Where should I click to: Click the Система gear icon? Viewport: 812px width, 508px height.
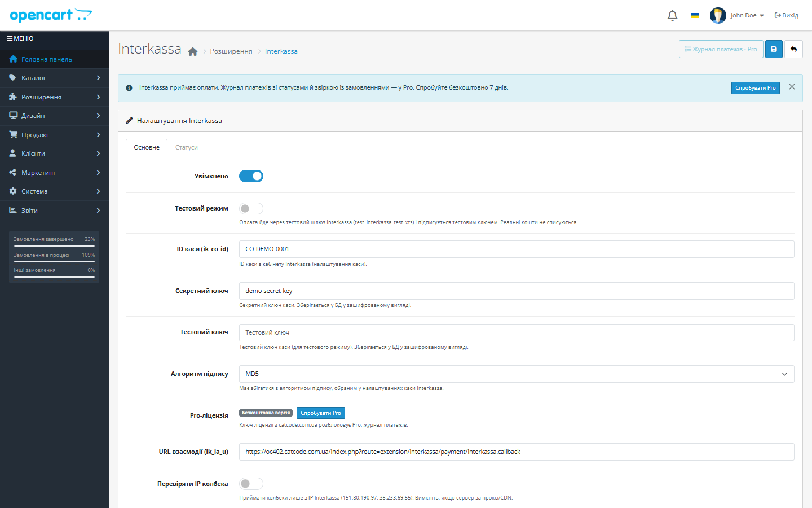click(13, 191)
